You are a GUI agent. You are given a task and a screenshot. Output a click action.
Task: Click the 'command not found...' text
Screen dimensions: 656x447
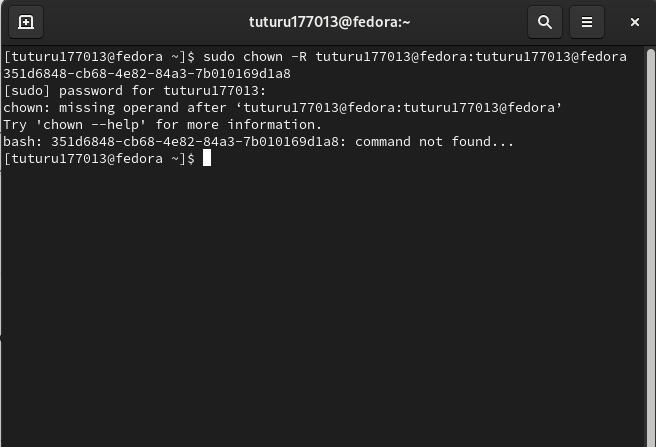coord(434,142)
